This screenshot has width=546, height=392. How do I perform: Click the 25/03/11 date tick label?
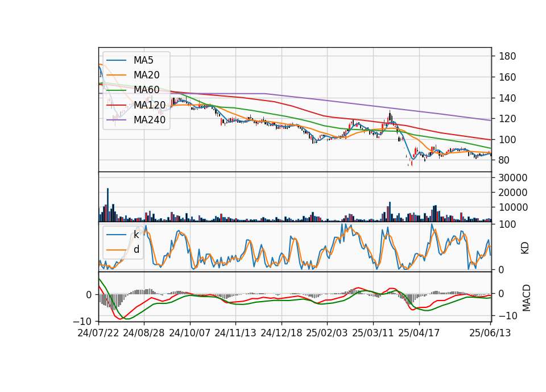[x=373, y=333]
